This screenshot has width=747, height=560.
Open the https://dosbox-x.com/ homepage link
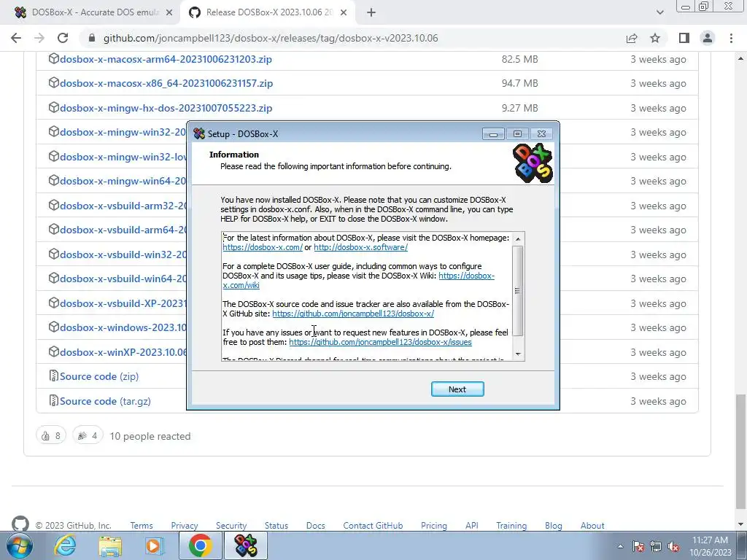pyautogui.click(x=263, y=247)
